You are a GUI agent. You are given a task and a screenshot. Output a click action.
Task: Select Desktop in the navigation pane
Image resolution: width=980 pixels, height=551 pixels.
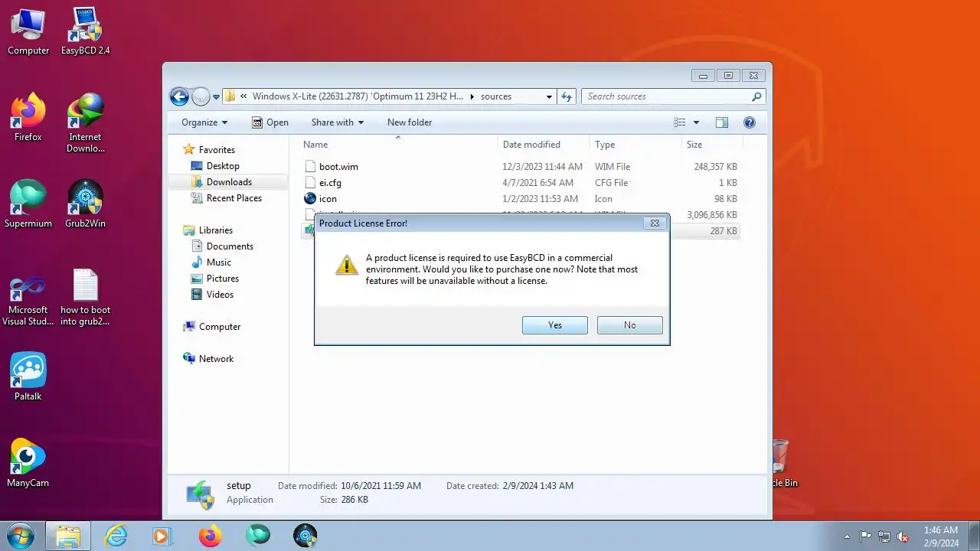click(223, 166)
